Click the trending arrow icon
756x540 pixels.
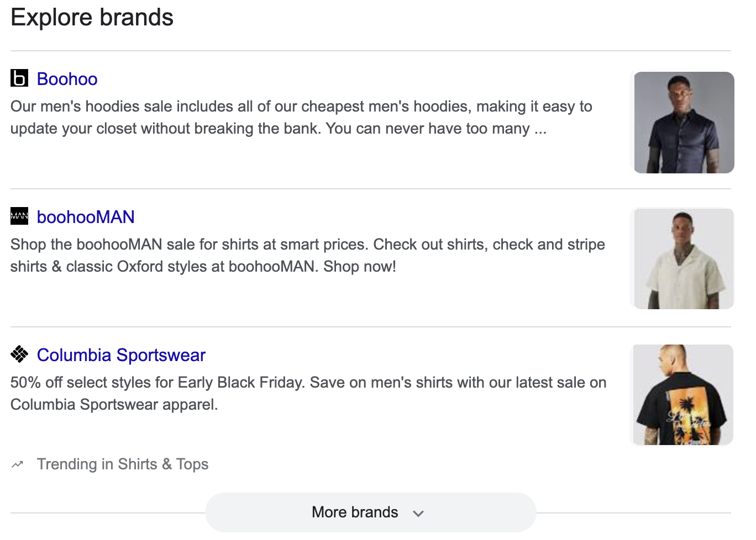[x=18, y=464]
